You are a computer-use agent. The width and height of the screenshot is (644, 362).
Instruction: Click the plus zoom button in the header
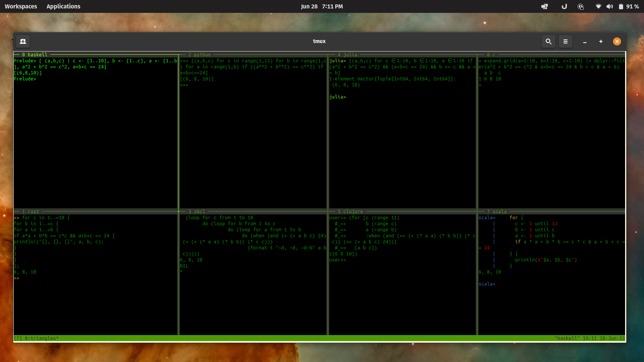pos(601,41)
